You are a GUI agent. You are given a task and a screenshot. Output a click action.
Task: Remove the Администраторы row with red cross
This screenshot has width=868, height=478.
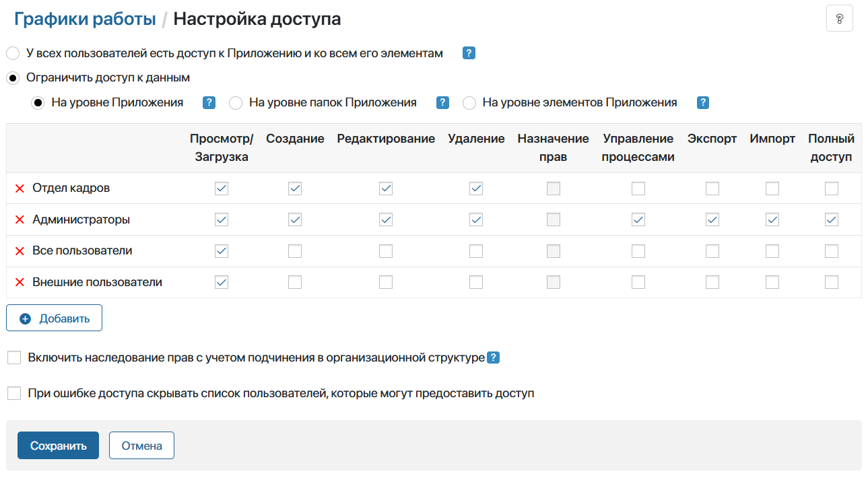(20, 220)
